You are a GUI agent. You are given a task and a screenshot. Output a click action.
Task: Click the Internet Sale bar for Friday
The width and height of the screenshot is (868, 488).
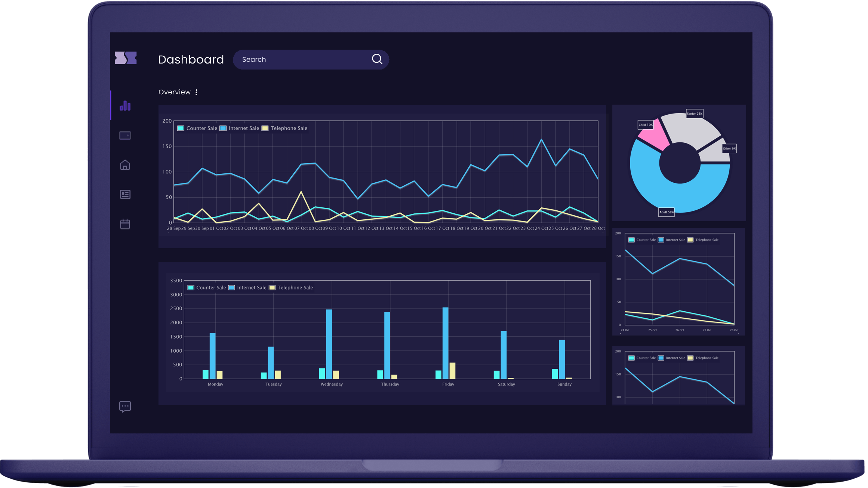coord(446,343)
